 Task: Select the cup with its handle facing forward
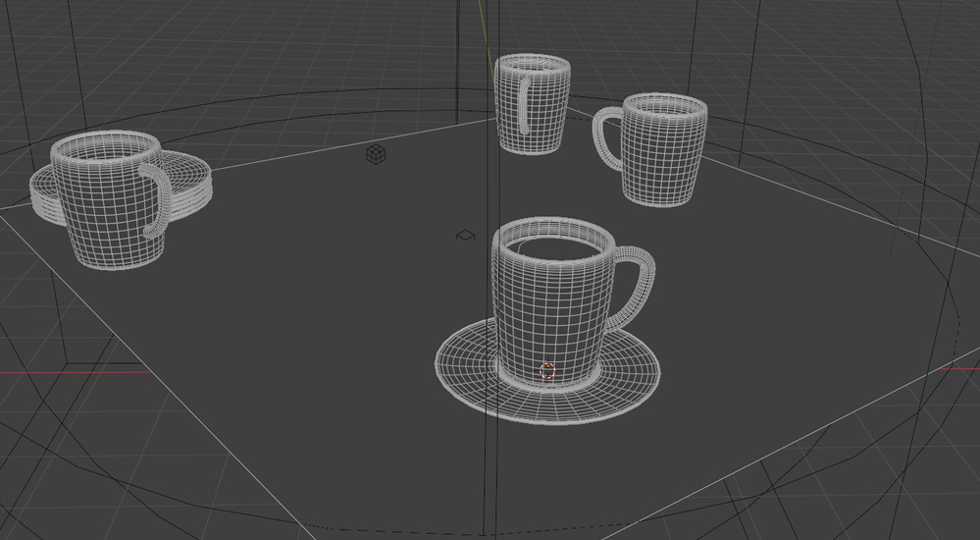[x=533, y=103]
